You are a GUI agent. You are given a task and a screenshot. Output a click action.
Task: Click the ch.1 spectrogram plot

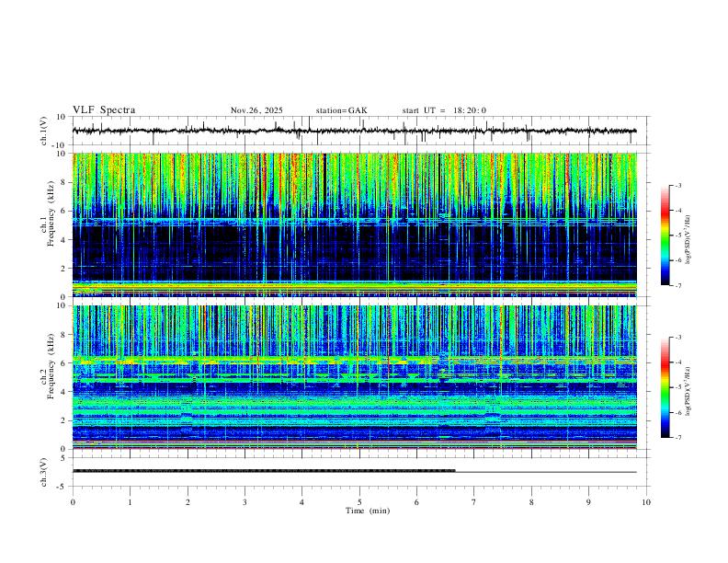355,224
